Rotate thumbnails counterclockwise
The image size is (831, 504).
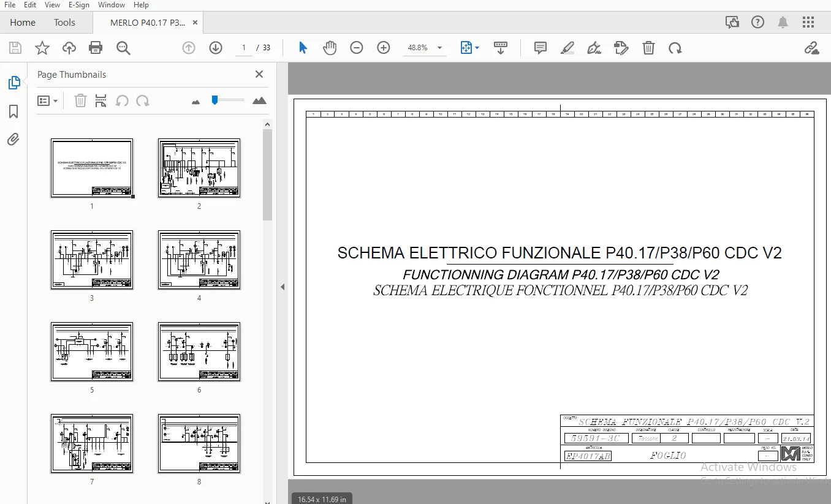pos(122,100)
